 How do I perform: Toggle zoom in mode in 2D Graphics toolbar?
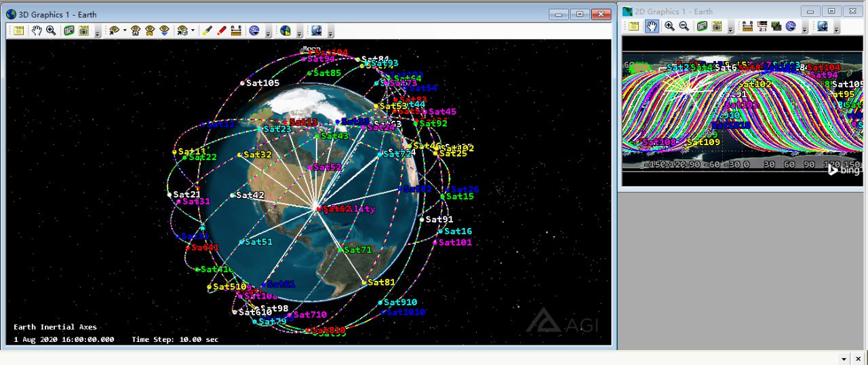[669, 26]
